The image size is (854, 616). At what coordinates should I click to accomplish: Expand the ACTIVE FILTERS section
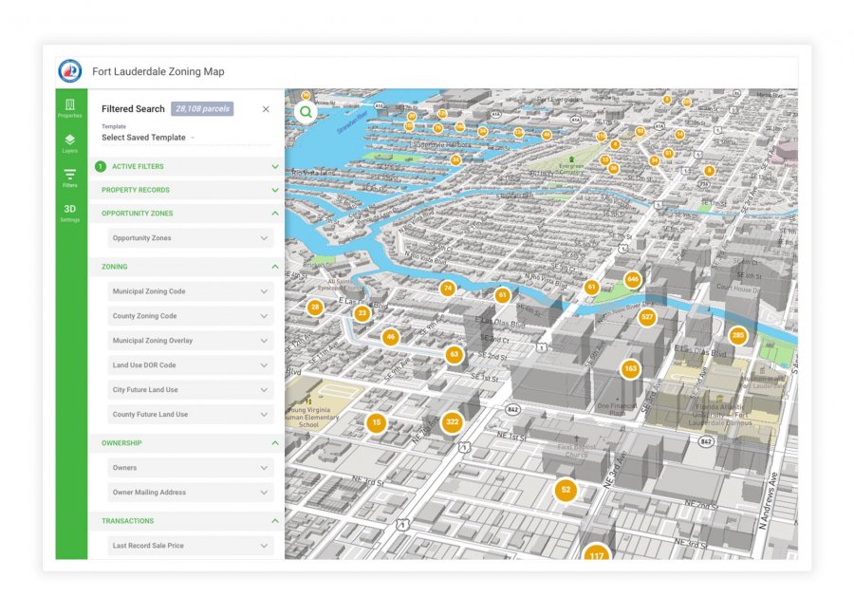coord(274,166)
